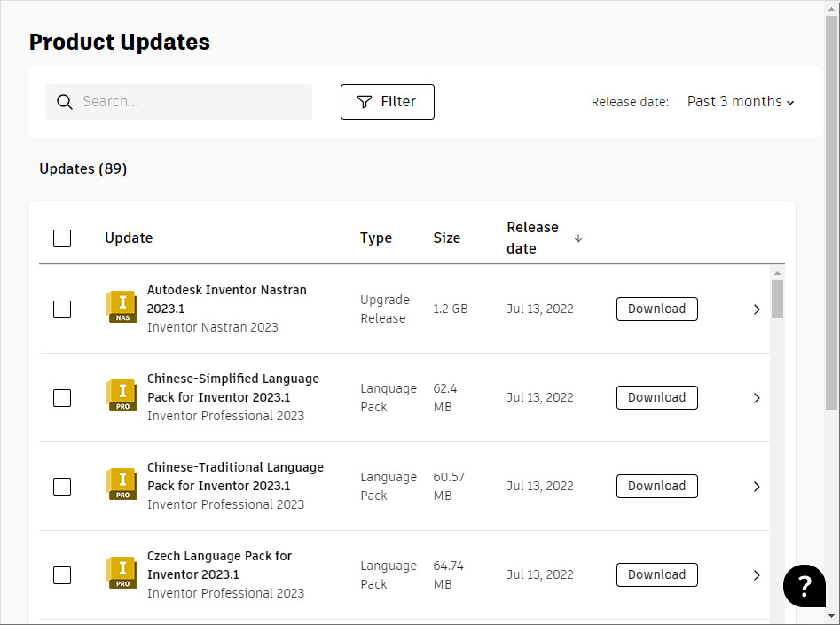
Task: Expand details for Czech Language Pack row
Action: point(757,575)
